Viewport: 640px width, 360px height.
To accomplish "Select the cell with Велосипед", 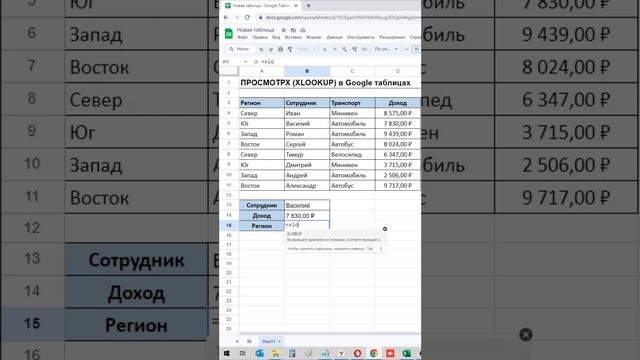I will click(352, 155).
